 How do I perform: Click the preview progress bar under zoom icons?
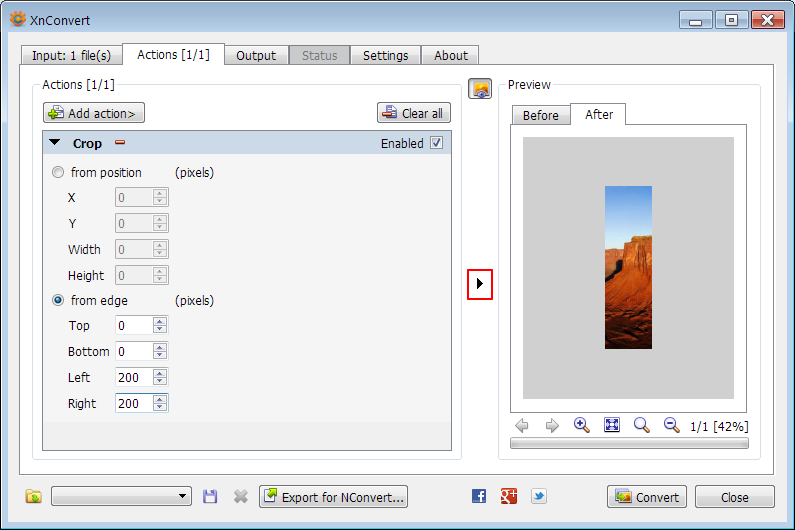(629, 444)
